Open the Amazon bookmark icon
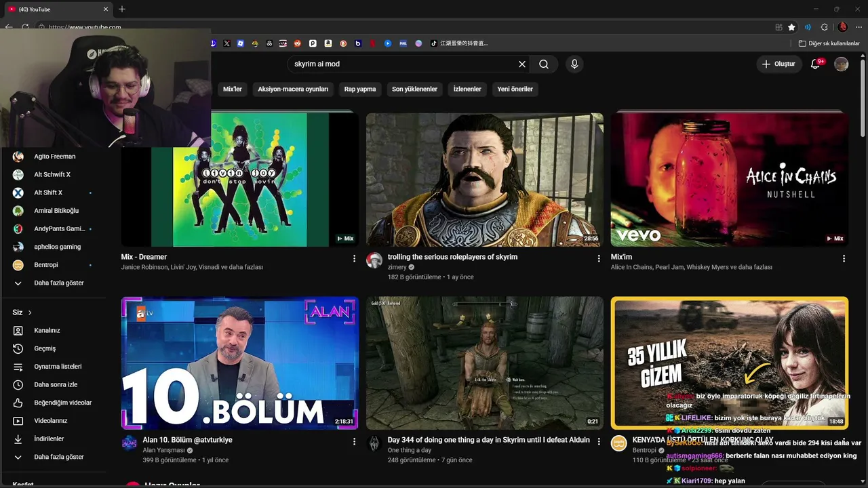 (x=328, y=43)
